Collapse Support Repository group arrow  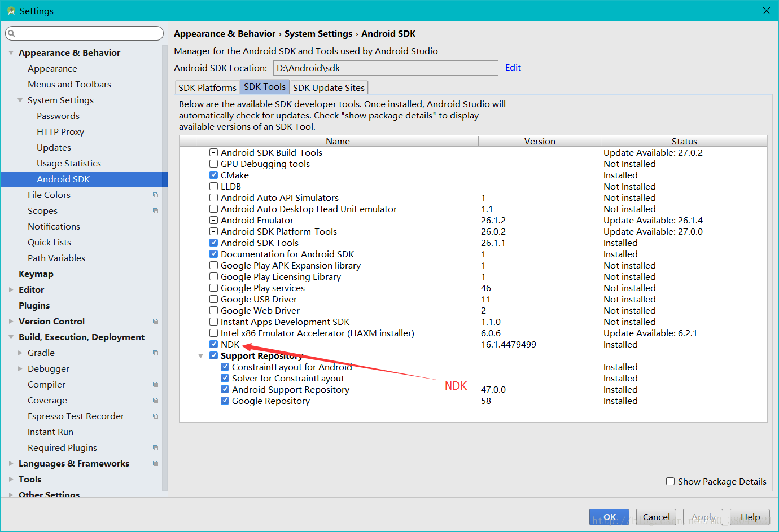click(x=200, y=355)
